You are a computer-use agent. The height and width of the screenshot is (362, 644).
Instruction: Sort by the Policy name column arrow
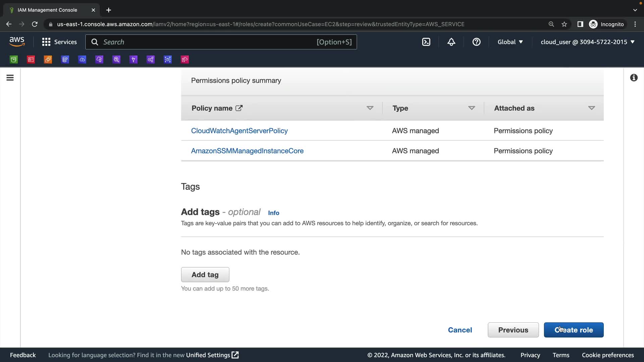pos(370,108)
